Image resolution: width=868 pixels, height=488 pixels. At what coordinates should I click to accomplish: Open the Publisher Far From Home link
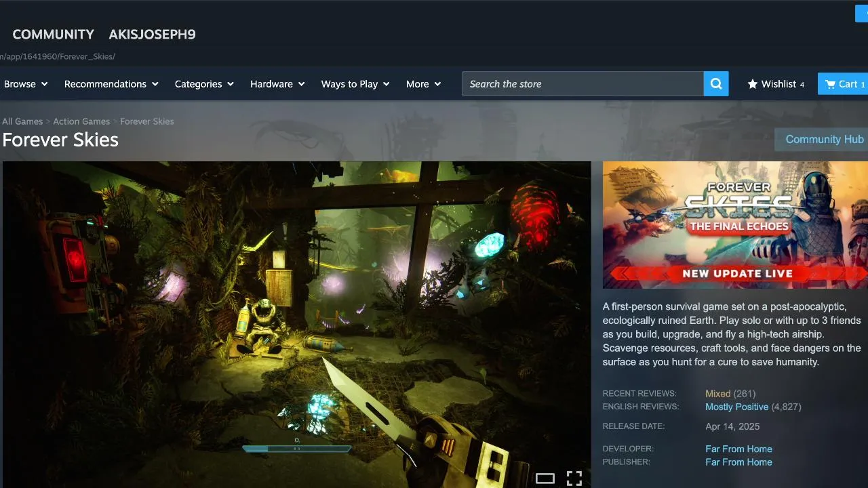point(738,462)
